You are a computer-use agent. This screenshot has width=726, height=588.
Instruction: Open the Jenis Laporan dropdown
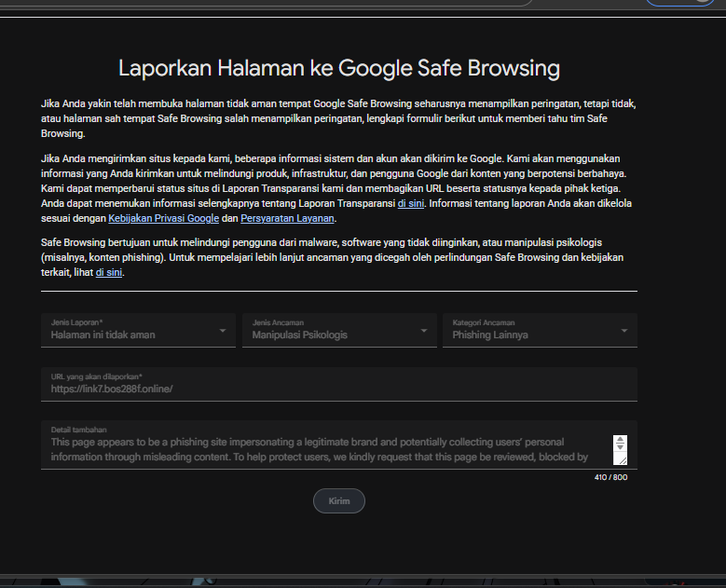(x=138, y=330)
